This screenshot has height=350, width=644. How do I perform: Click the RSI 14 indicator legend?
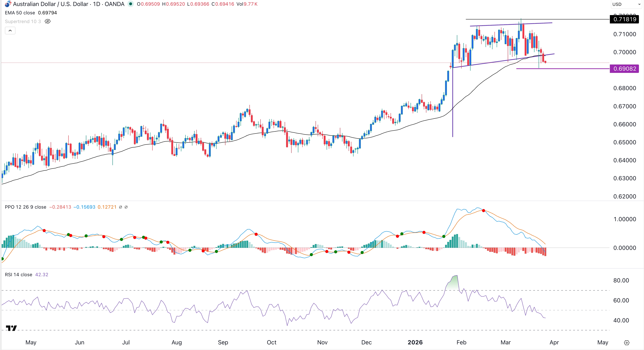pos(19,275)
